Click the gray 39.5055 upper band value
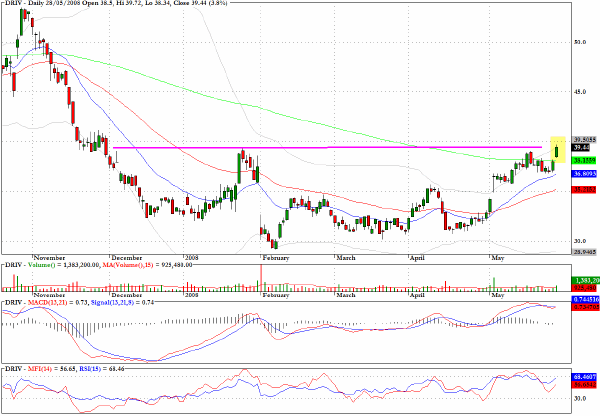The width and height of the screenshot is (600, 416). coord(584,140)
